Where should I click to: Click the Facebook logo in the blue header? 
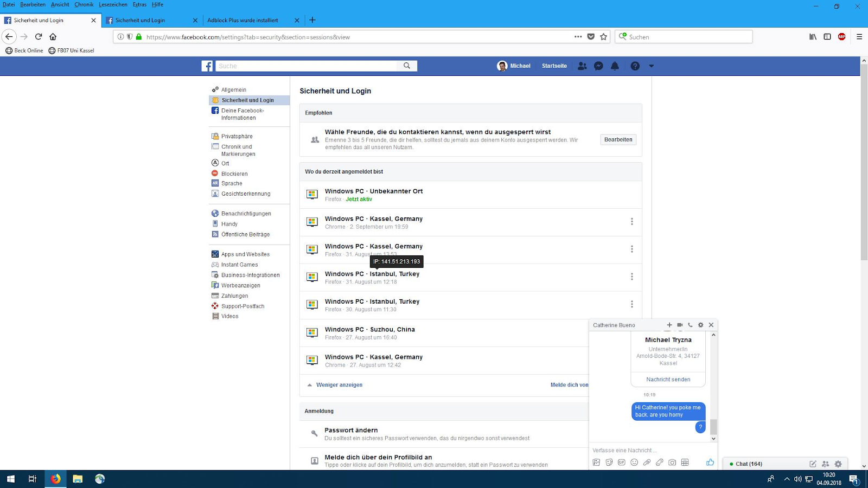(207, 66)
